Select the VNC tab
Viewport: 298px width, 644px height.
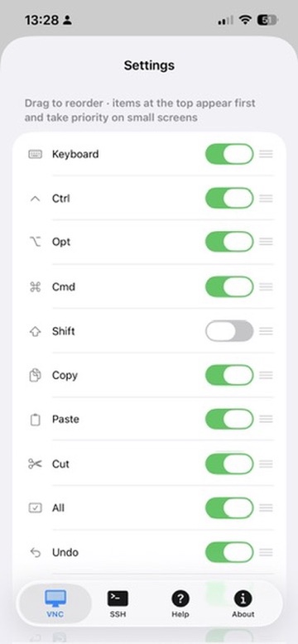[55, 604]
